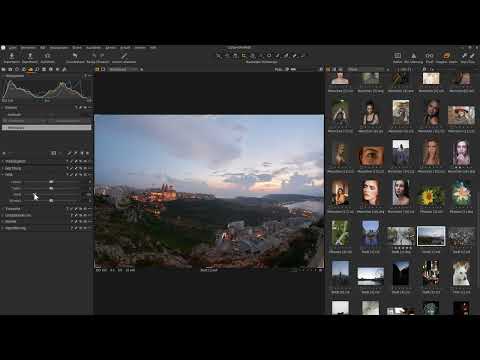Screen dimensions: 480x360
Task: Click the viewer zoom slider
Action: tap(302, 69)
